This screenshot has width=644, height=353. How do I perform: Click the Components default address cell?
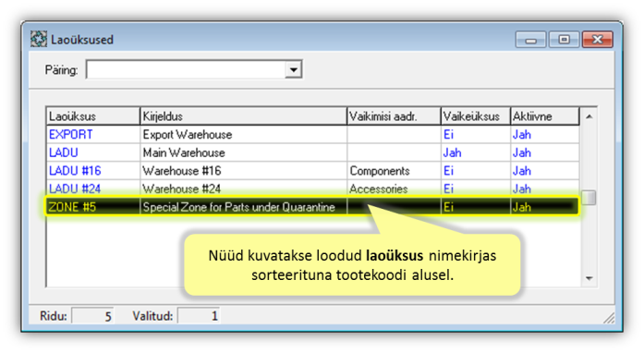tap(394, 171)
